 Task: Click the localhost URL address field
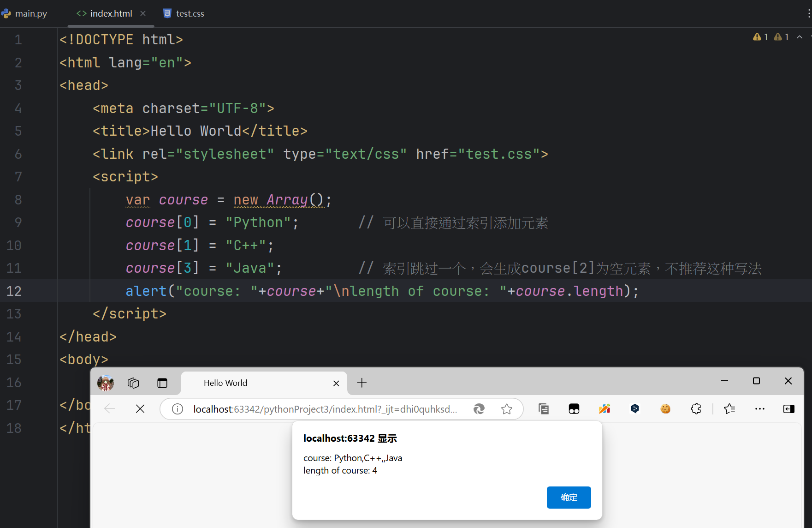point(325,409)
